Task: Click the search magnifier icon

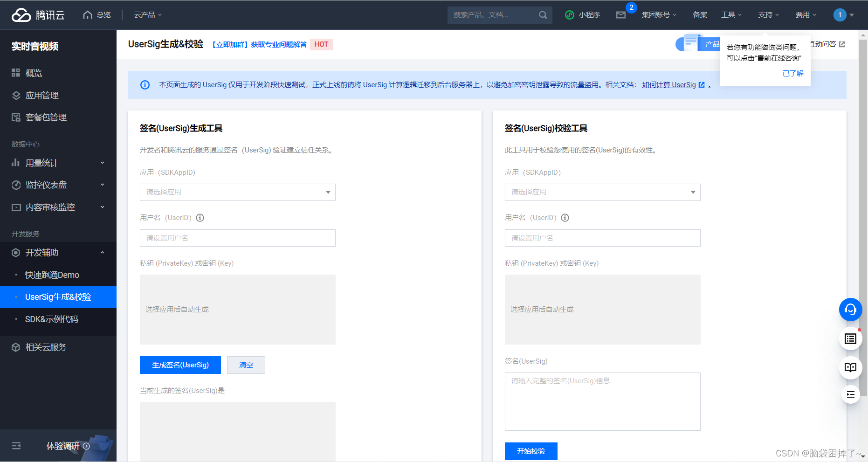Action: coord(543,15)
